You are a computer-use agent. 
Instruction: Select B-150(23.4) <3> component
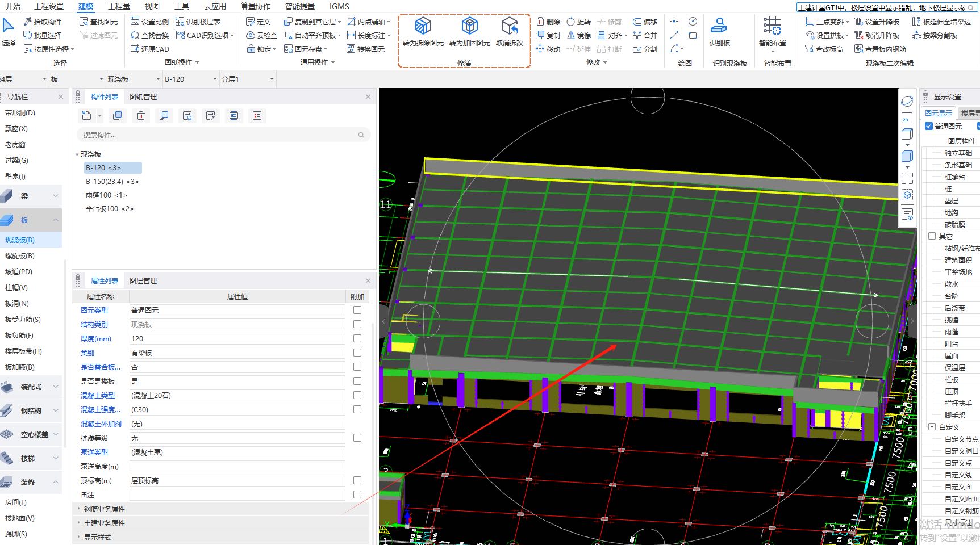(112, 182)
